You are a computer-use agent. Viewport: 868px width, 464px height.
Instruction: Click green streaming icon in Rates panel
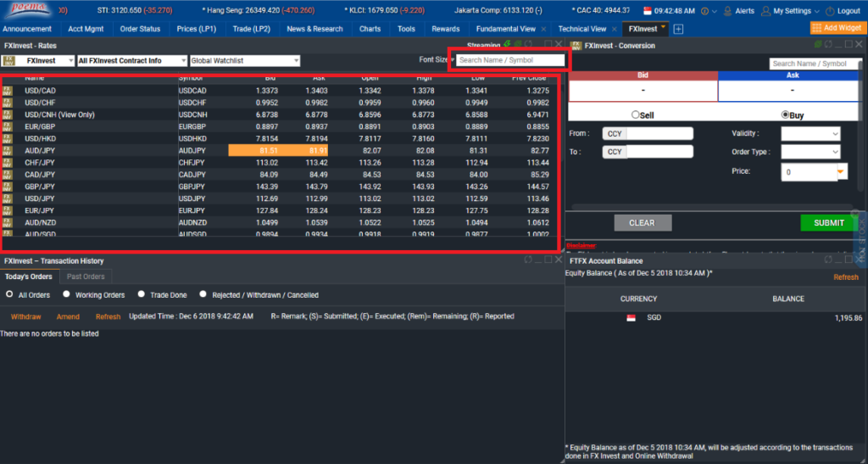click(x=506, y=44)
